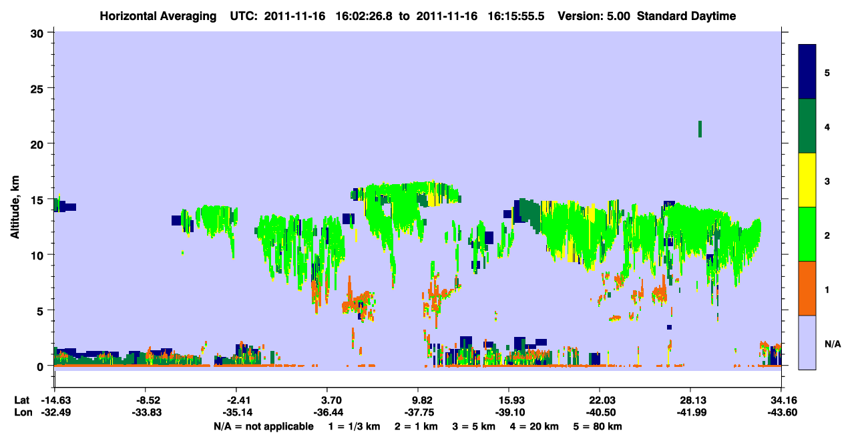This screenshot has height=445, width=868.
Task: Click the longitude value -33.83
Action: (x=146, y=413)
